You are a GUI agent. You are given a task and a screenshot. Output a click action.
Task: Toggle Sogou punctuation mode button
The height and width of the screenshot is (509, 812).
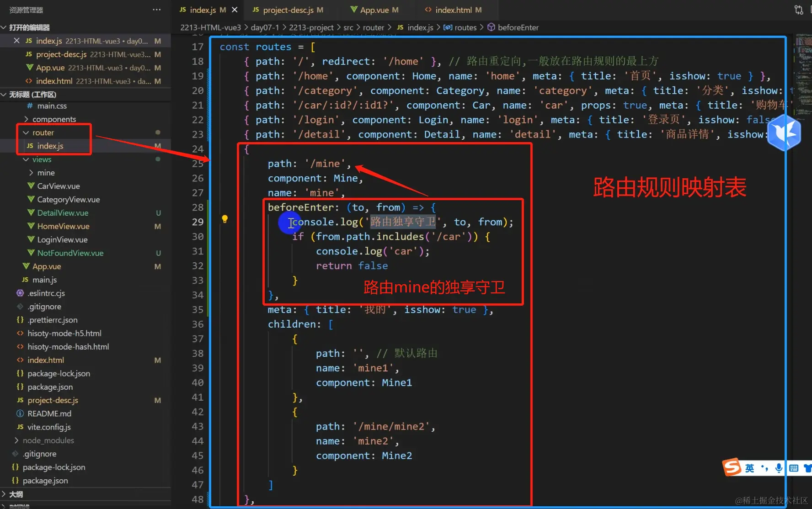tap(764, 468)
